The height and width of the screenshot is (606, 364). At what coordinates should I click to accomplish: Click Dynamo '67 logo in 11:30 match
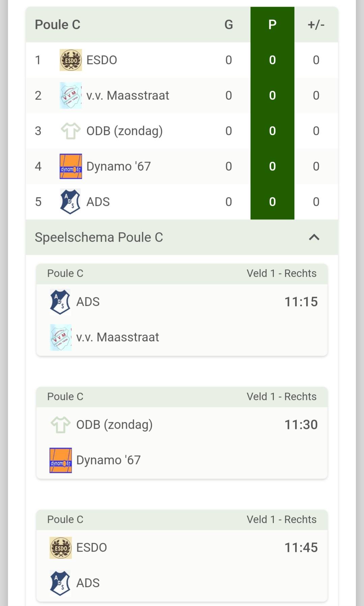(x=60, y=460)
